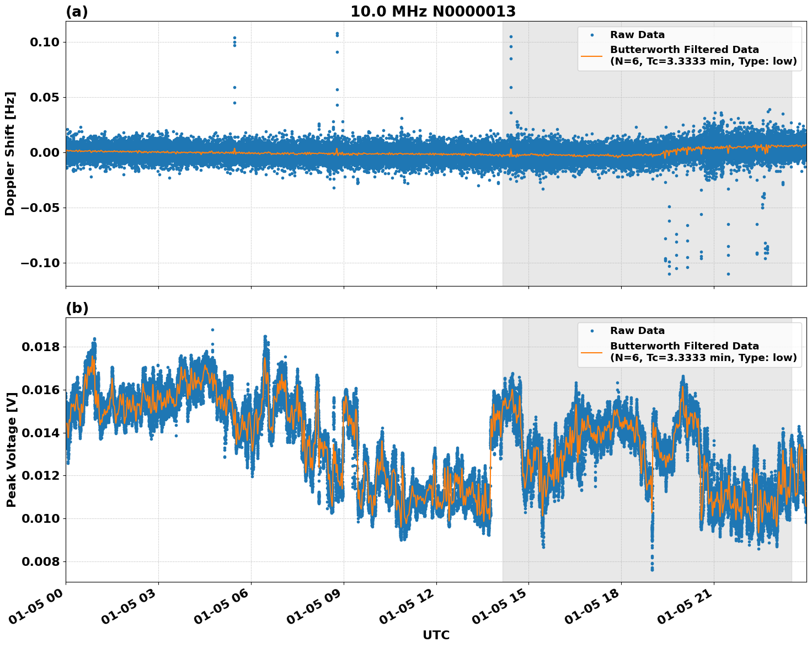Click the Doppler Shift outlier spike near 01-05 06

point(234,39)
